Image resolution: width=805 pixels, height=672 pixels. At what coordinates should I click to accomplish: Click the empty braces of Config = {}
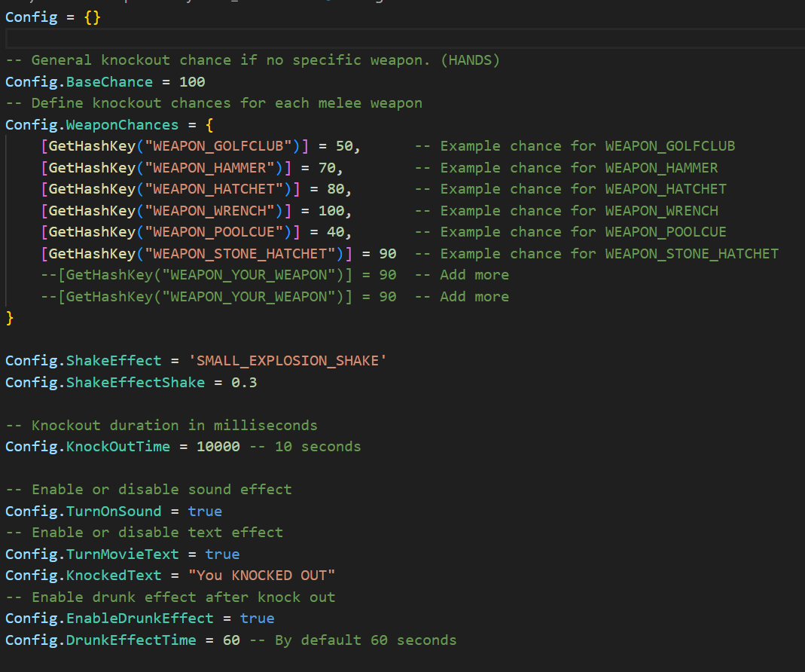click(92, 17)
